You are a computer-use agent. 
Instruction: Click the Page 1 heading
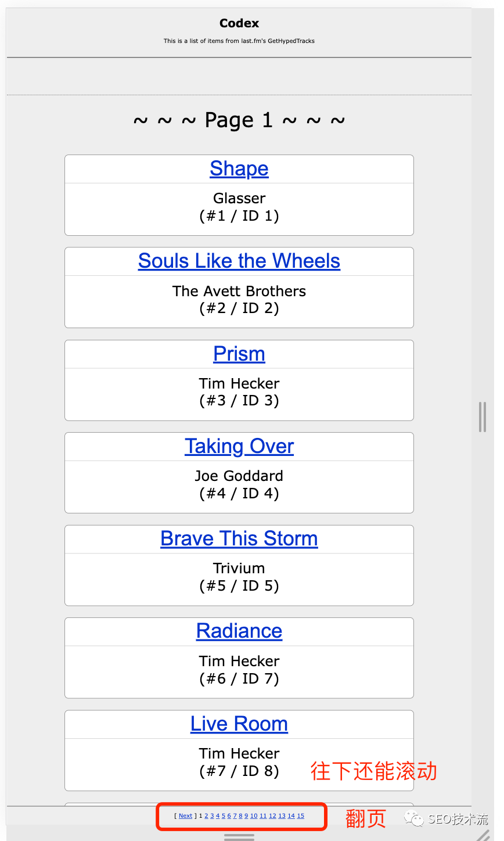(239, 120)
